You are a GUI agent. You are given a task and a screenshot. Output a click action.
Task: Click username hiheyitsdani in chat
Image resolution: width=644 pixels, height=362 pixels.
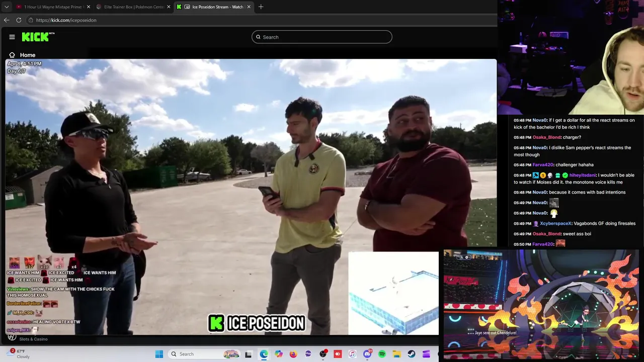tap(583, 175)
